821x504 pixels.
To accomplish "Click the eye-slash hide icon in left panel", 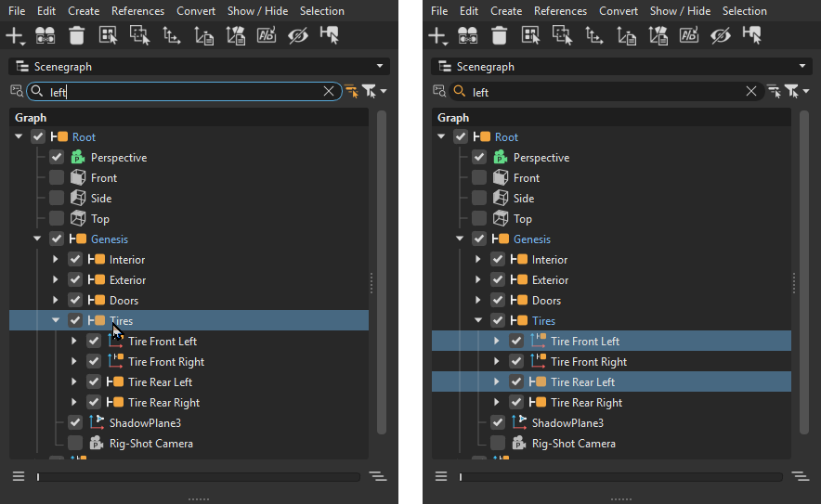I will coord(297,35).
